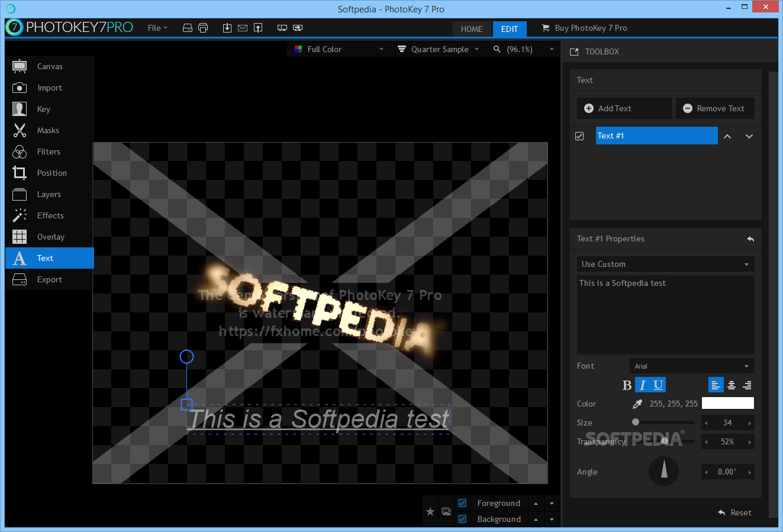Move Text #1 down in list

[749, 136]
